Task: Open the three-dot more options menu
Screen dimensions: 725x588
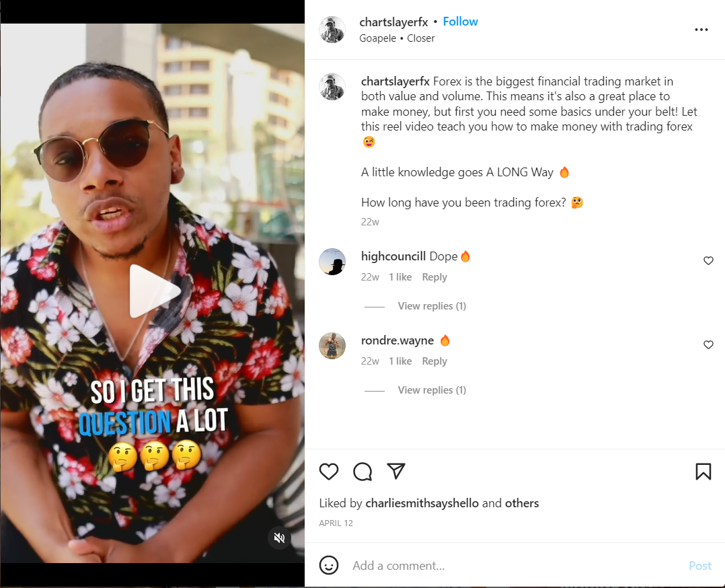Action: coord(701,30)
